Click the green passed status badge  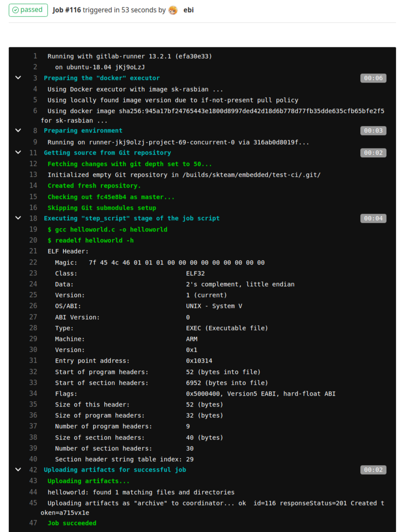click(28, 10)
